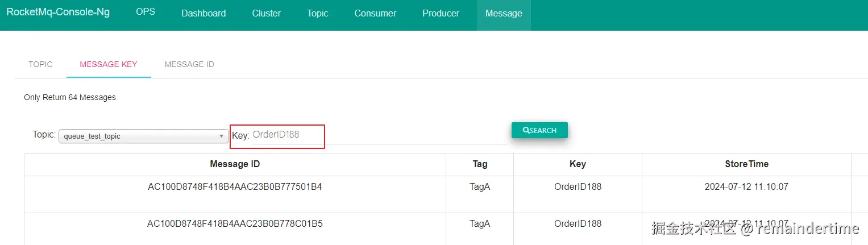Select Message in the top navigation bar
This screenshot has height=245, width=868.
tap(504, 13)
